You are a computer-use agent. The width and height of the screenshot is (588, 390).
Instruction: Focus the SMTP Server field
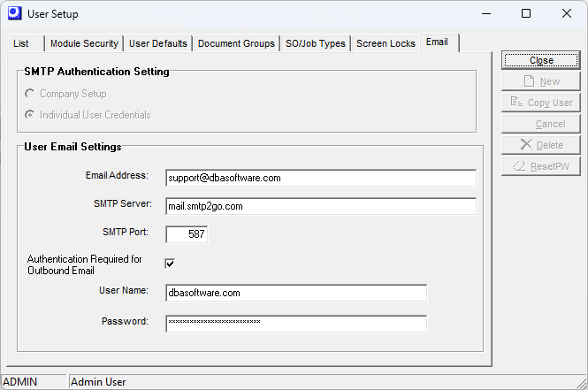tap(321, 206)
